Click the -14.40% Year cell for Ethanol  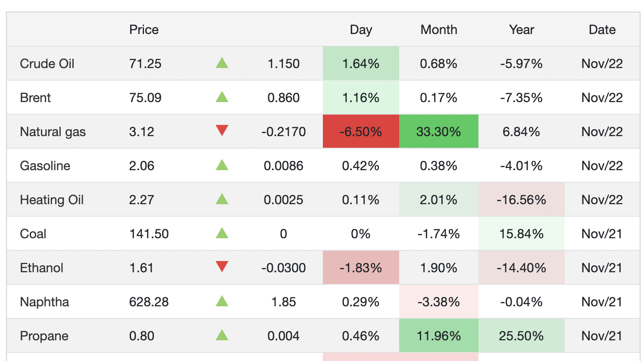(x=522, y=268)
